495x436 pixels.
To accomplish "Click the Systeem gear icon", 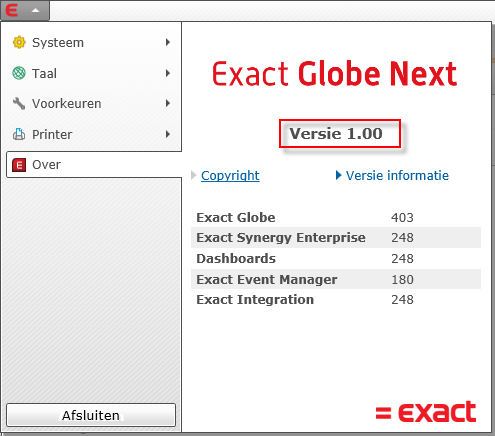I will [19, 42].
